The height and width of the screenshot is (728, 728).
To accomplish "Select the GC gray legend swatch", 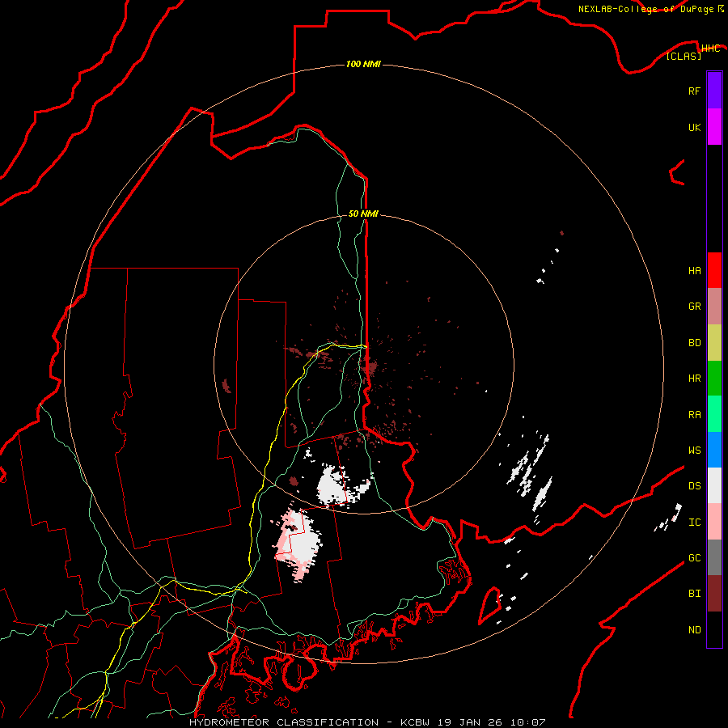I will 714,557.
